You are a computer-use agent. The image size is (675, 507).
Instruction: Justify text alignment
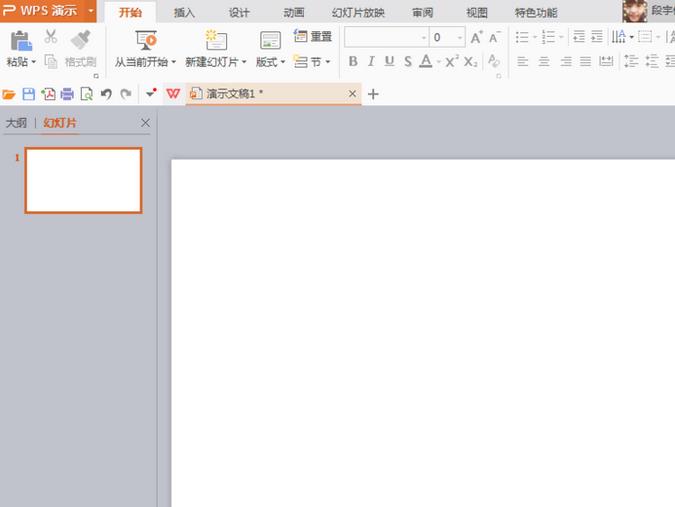tap(585, 62)
